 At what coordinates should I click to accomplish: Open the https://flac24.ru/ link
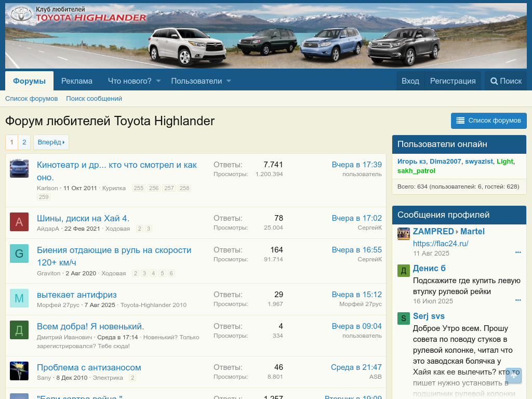pos(441,244)
